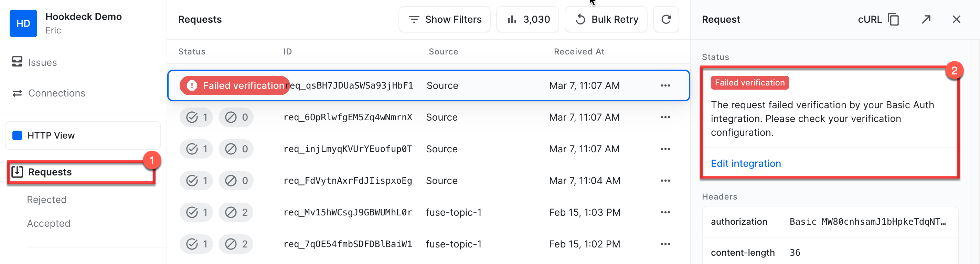Copy the cURL command icon
This screenshot has width=980, height=264.
[x=893, y=19]
